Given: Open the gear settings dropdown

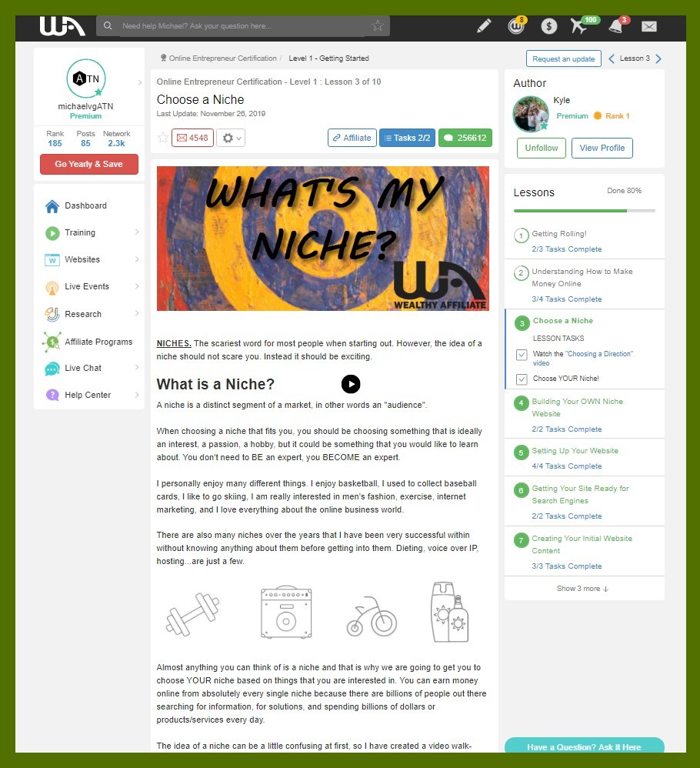Looking at the screenshot, I should coord(231,138).
